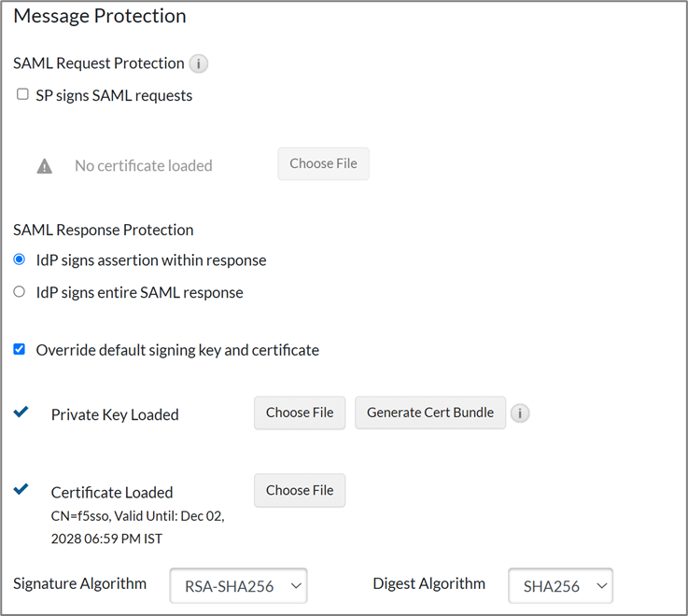Viewport: 688px width, 616px height.
Task: Click the Message Protection heading
Action: pos(100,16)
